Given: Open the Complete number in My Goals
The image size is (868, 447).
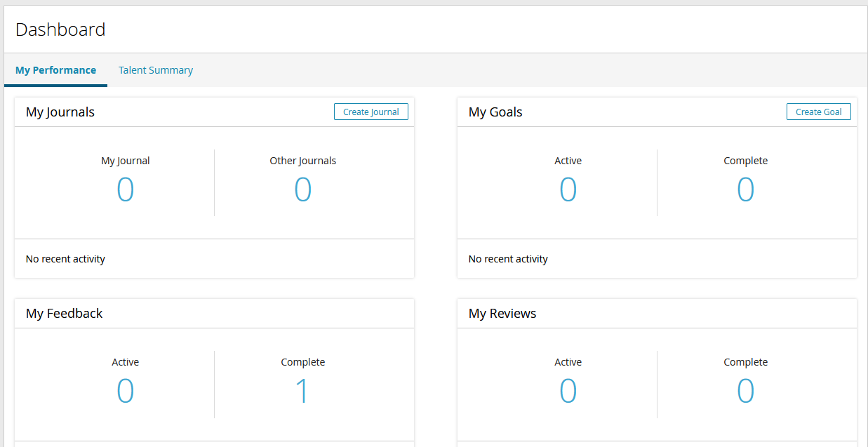Looking at the screenshot, I should click(x=745, y=190).
